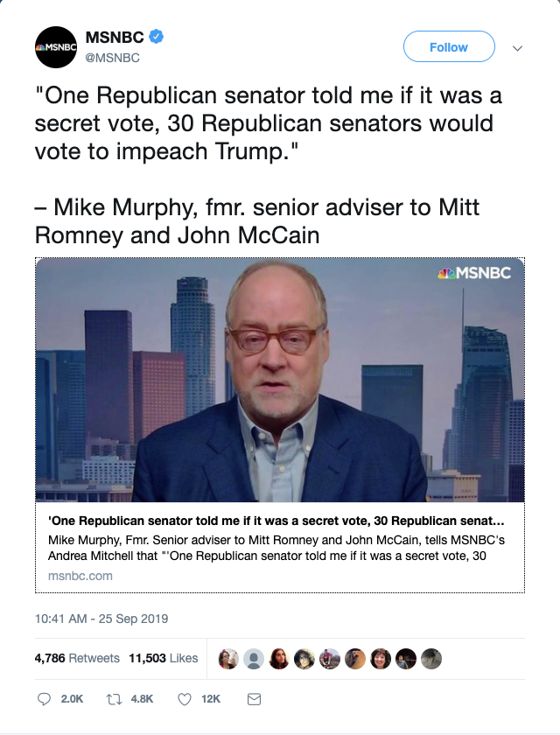Click the MSNBC profile avatar
Viewport: 560px width, 735px height.
(x=56, y=47)
